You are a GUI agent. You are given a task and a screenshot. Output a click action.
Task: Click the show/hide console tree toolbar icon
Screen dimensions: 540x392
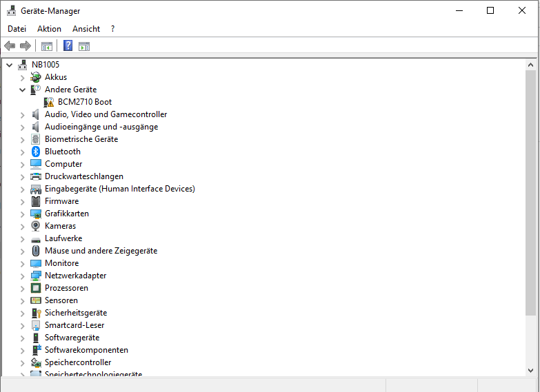point(47,46)
